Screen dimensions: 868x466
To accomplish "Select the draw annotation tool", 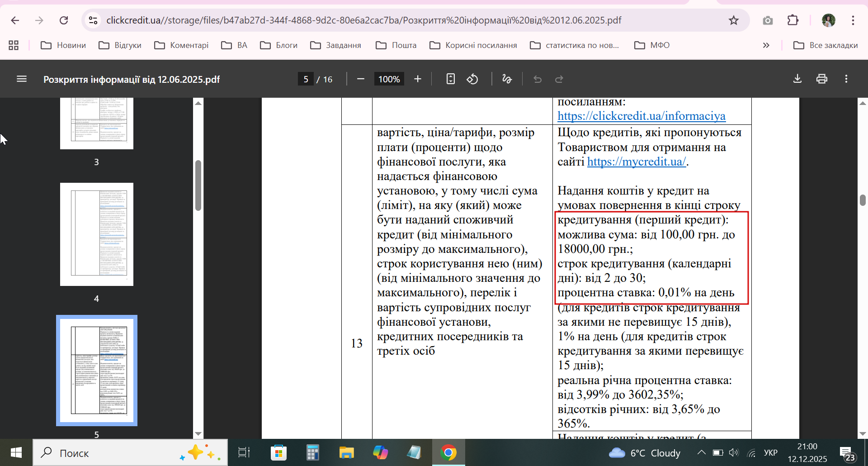I will [507, 79].
